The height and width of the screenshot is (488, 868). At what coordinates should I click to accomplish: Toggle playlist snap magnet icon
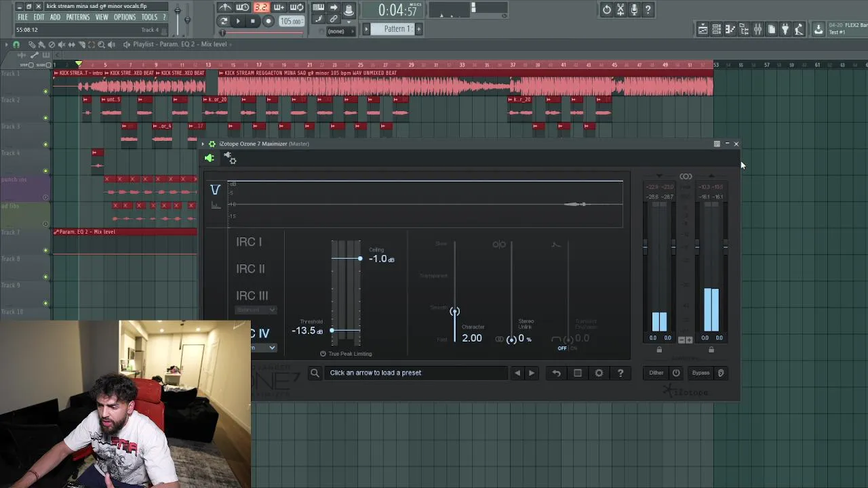[16, 45]
